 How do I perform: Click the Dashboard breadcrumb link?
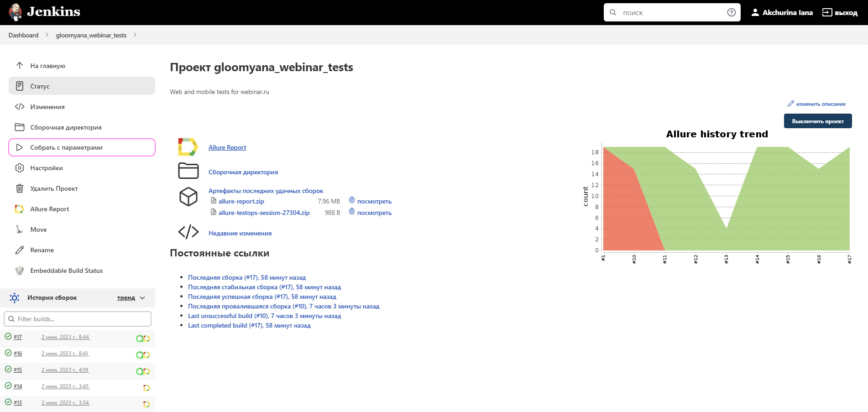pyautogui.click(x=23, y=35)
